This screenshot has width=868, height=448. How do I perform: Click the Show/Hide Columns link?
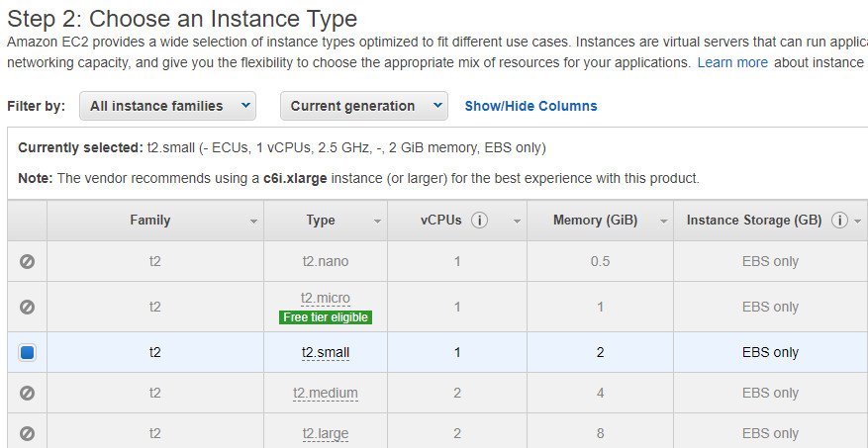click(x=530, y=106)
